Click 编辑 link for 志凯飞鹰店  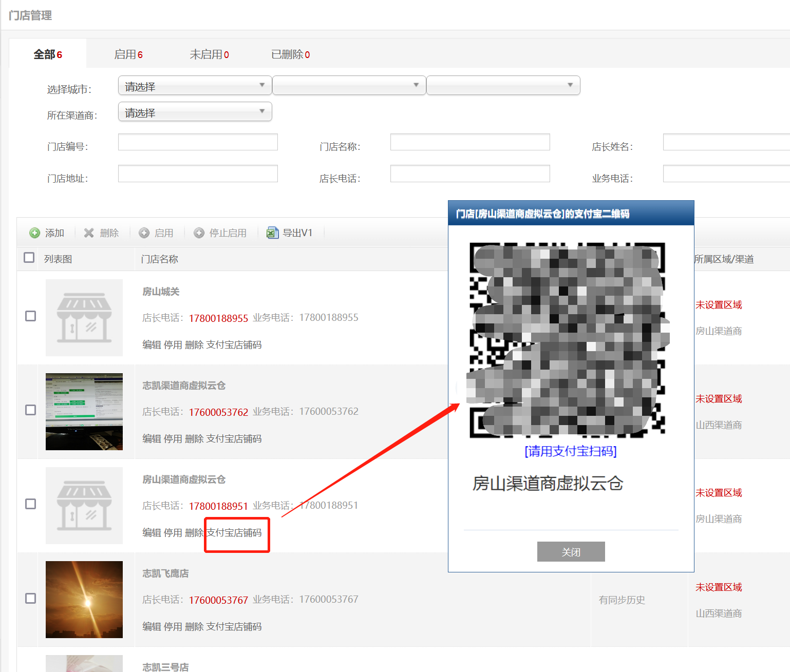pos(152,627)
